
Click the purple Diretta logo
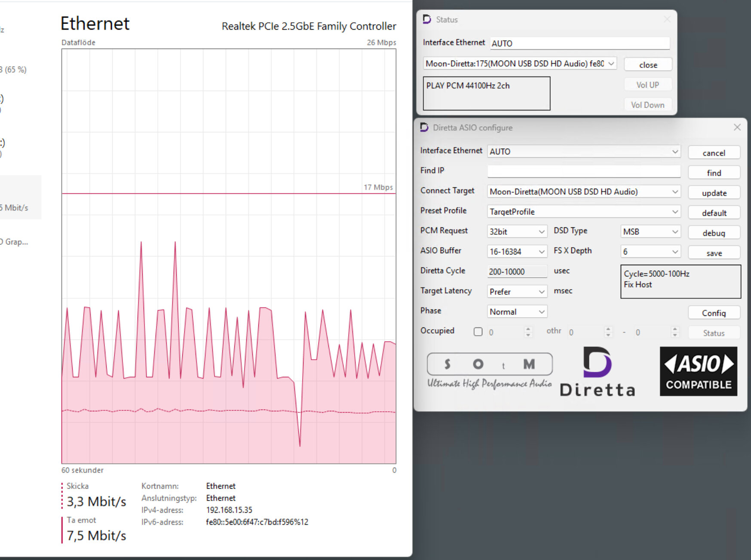tap(598, 372)
